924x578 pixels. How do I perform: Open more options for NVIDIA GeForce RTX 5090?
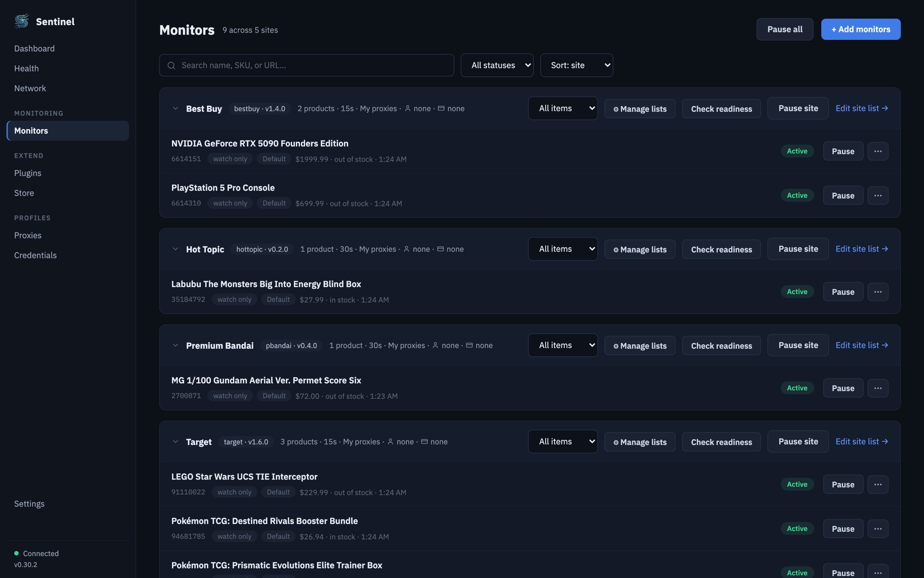[878, 151]
